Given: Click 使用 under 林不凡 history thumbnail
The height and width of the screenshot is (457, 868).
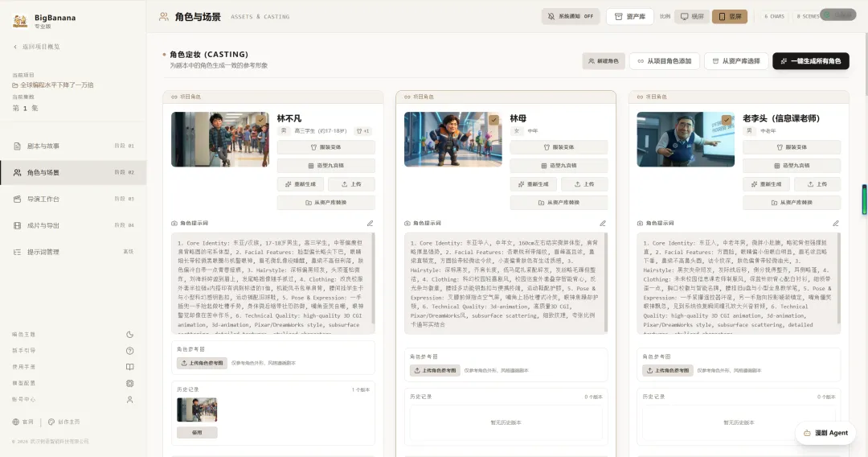Looking at the screenshot, I should [x=197, y=433].
